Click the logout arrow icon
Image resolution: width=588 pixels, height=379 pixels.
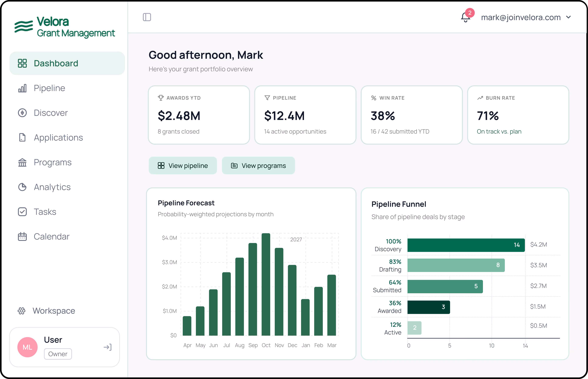pyautogui.click(x=108, y=347)
